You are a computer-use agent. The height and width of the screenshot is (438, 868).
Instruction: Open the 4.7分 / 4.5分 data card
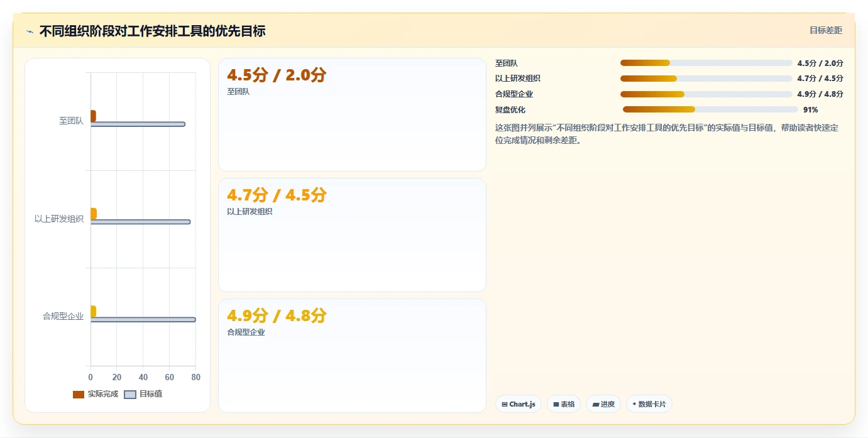click(x=352, y=235)
